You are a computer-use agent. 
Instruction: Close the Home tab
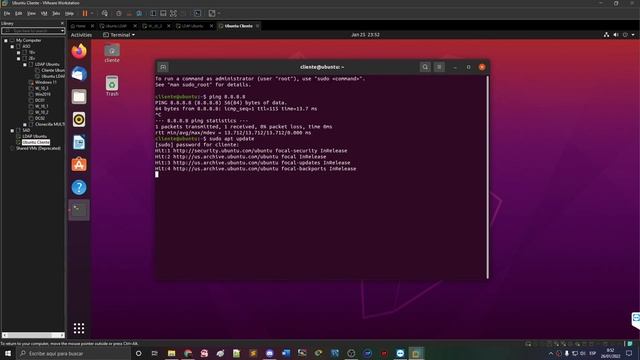pyautogui.click(x=92, y=26)
